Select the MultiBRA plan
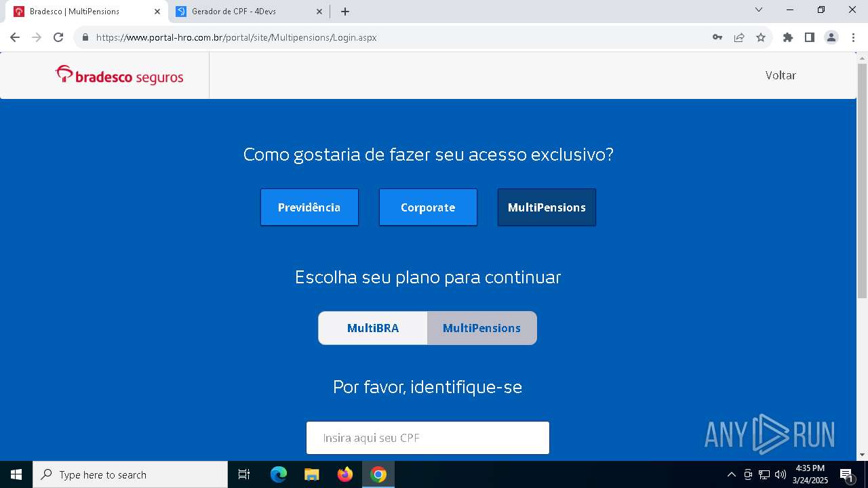The width and height of the screenshot is (868, 488). pyautogui.click(x=373, y=328)
